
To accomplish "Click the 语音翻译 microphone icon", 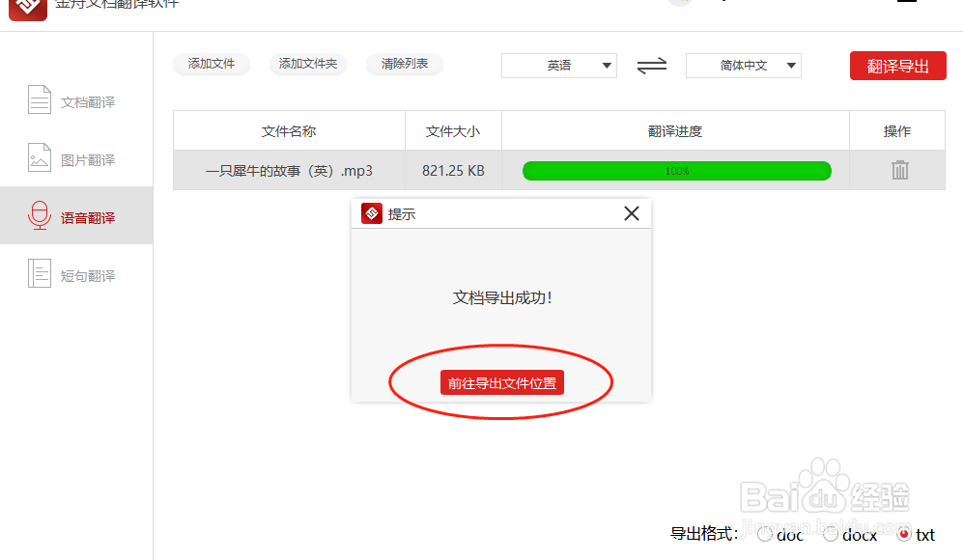I will coord(39,215).
